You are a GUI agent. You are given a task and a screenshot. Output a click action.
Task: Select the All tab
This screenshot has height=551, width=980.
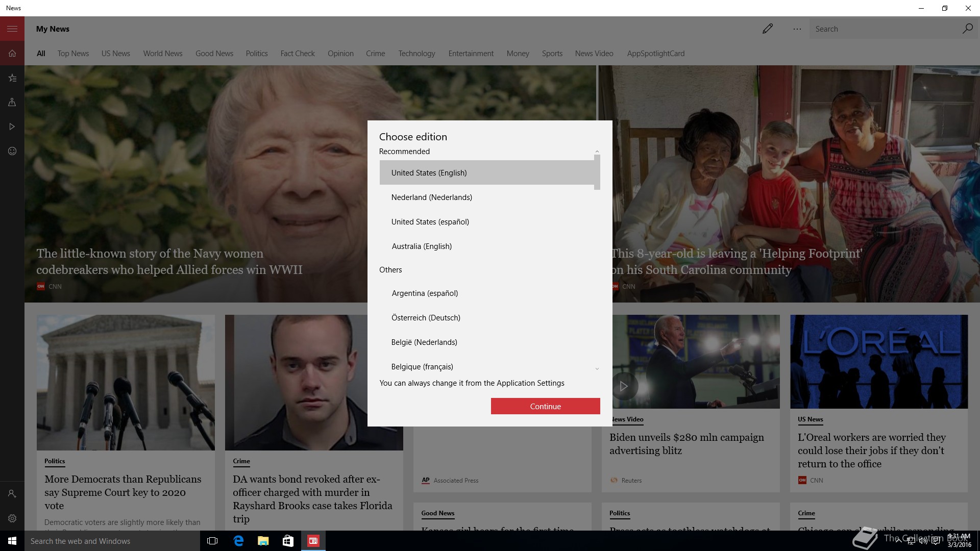[x=41, y=54]
